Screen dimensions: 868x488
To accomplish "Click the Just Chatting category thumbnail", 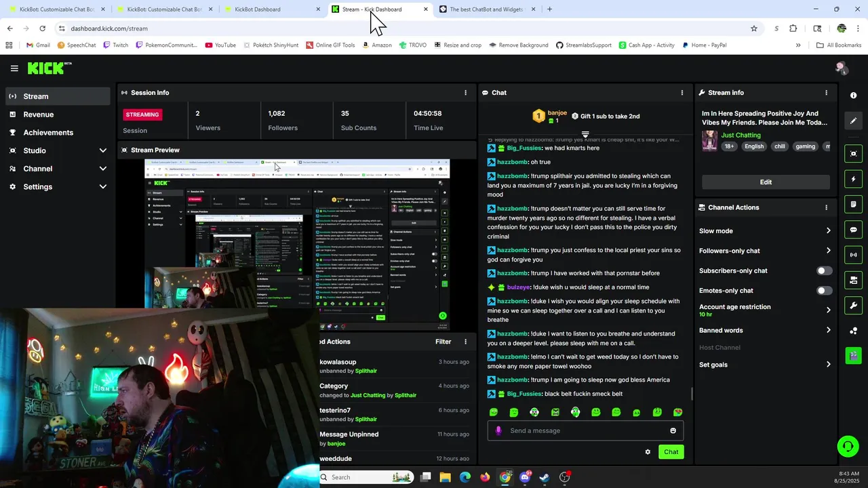I will click(x=709, y=141).
